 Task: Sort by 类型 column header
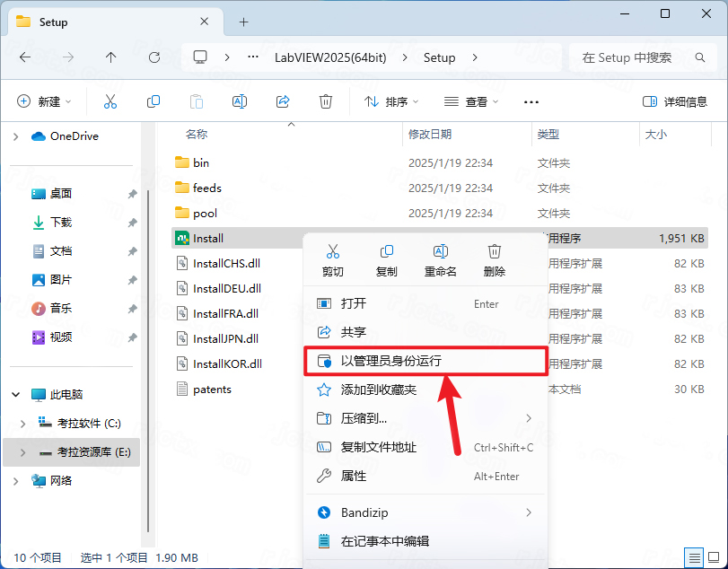coord(548,135)
